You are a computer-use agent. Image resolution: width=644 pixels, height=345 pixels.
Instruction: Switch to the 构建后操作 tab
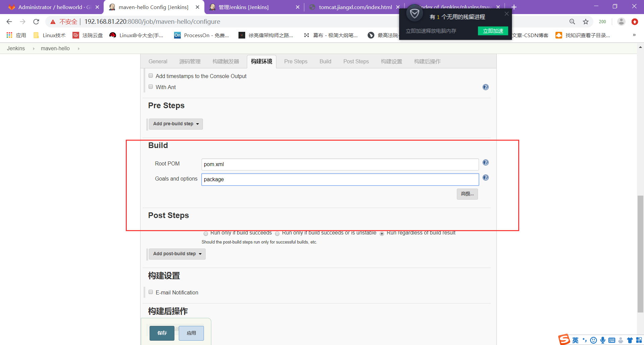[x=427, y=61]
